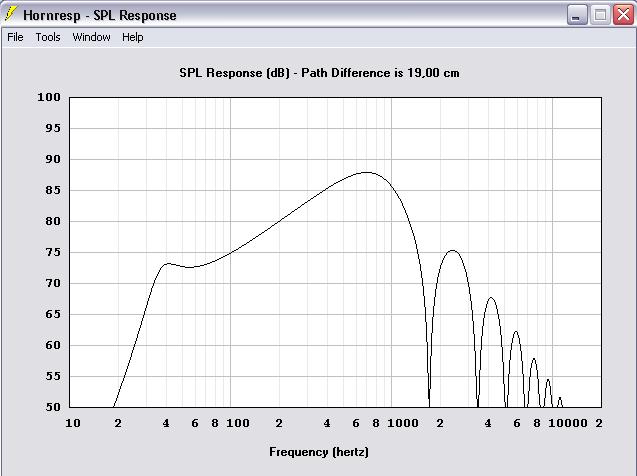The image size is (637, 476).
Task: Click the disabled maximize button
Action: [x=600, y=15]
